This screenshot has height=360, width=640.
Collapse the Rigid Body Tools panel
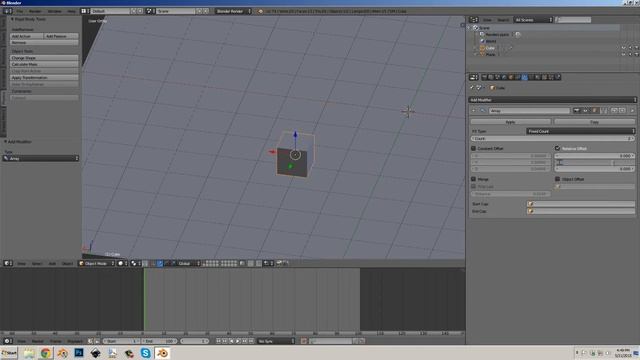(12, 19)
